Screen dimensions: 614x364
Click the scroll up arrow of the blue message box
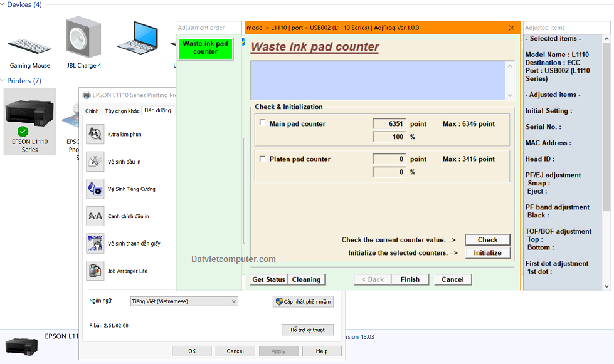pyautogui.click(x=510, y=66)
